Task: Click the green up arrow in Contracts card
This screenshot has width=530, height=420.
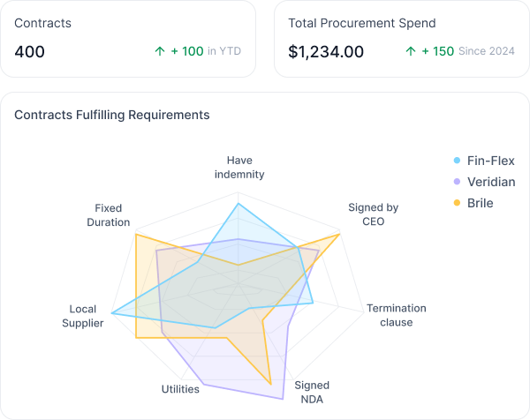Action: coord(160,51)
